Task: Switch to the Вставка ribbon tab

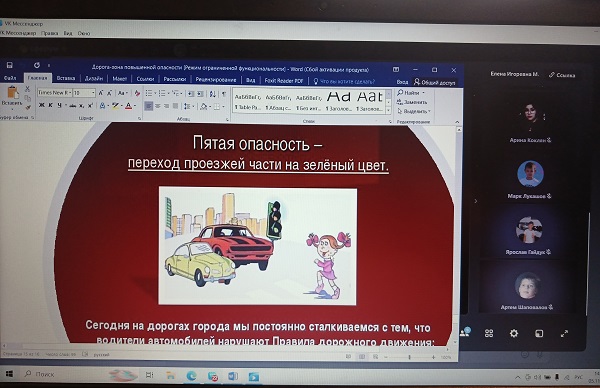Action: coord(66,78)
